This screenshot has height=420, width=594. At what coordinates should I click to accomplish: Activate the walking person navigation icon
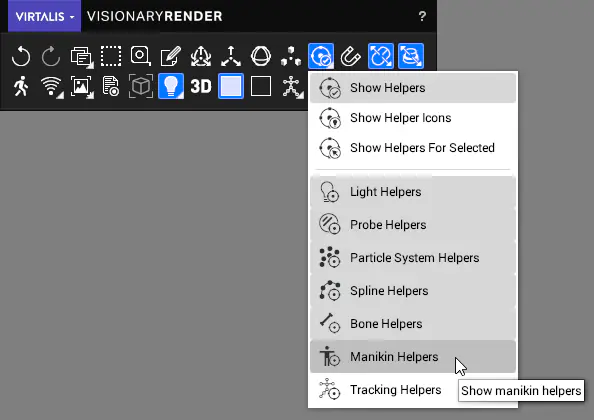(x=21, y=86)
